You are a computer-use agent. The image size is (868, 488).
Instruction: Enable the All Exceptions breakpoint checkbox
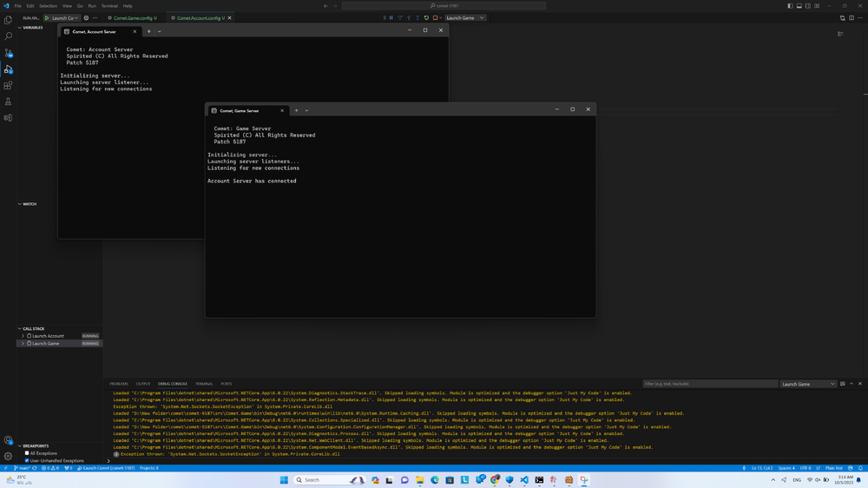click(x=27, y=453)
